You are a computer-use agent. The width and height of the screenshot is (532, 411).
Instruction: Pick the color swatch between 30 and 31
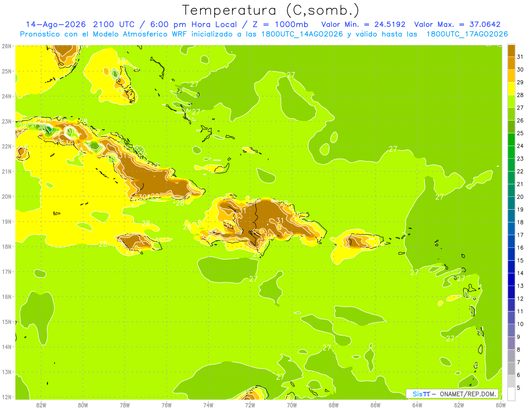pos(511,63)
